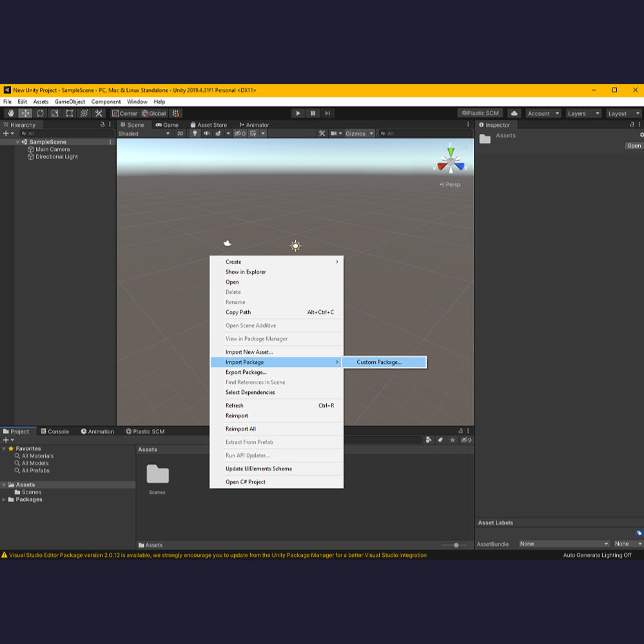Image resolution: width=644 pixels, height=644 pixels.
Task: Toggle 2D view mode in Scene
Action: (x=181, y=133)
